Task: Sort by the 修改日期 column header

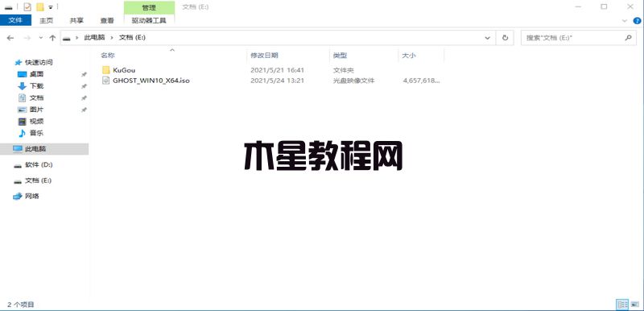Action: [265, 56]
